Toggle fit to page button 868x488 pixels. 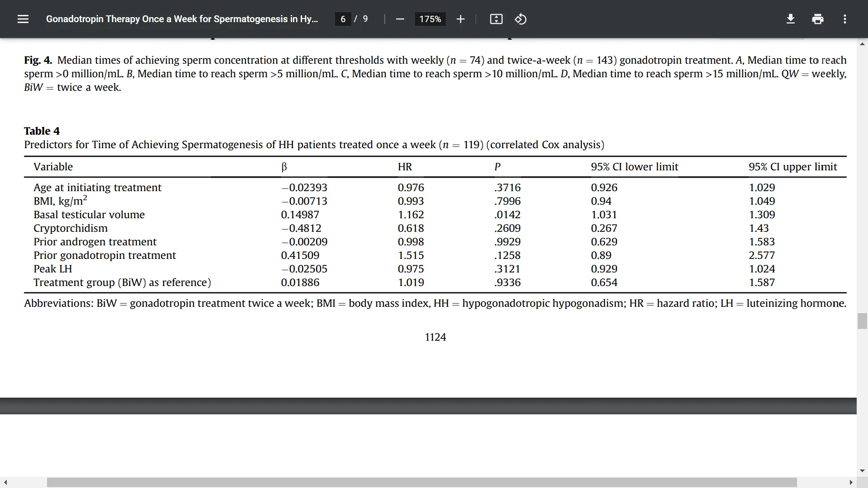[496, 19]
